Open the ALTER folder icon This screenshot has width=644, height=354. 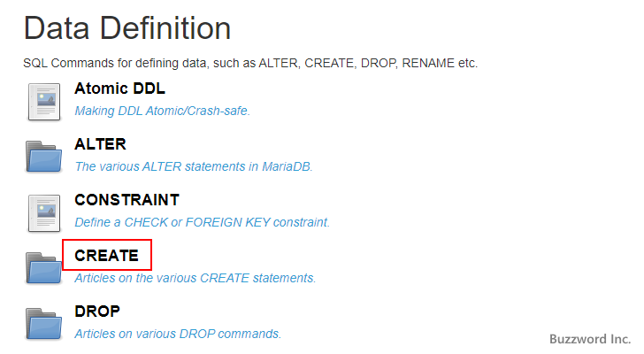[44, 157]
